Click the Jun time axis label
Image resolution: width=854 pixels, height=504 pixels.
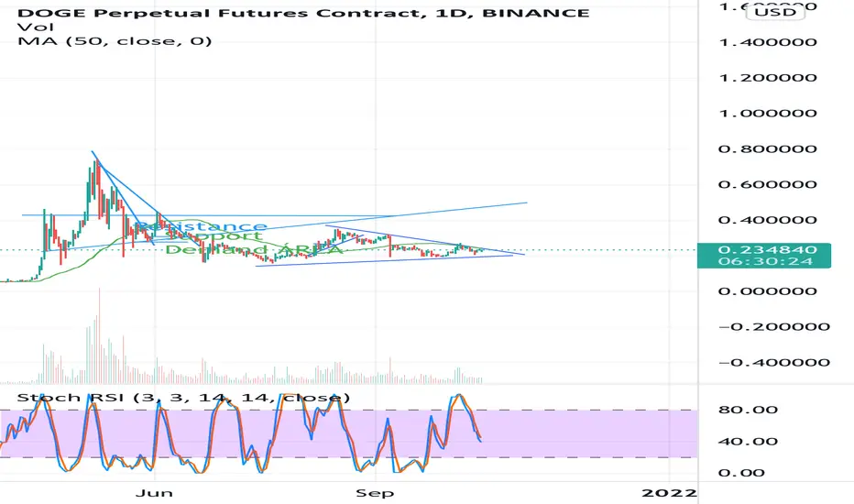[x=154, y=493]
